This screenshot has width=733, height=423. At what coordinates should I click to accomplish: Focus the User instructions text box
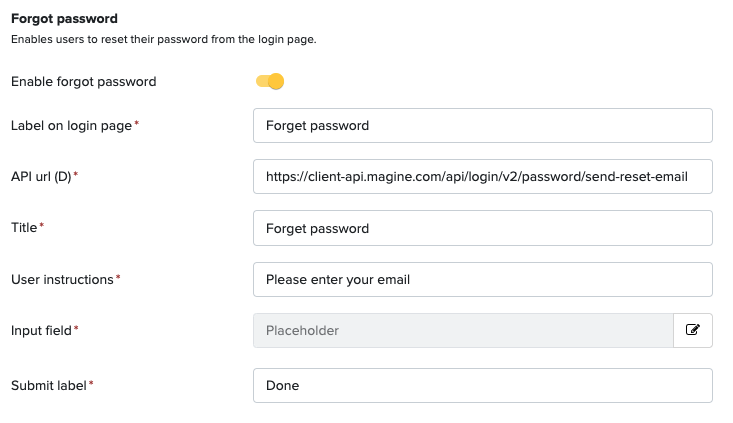[x=482, y=280]
